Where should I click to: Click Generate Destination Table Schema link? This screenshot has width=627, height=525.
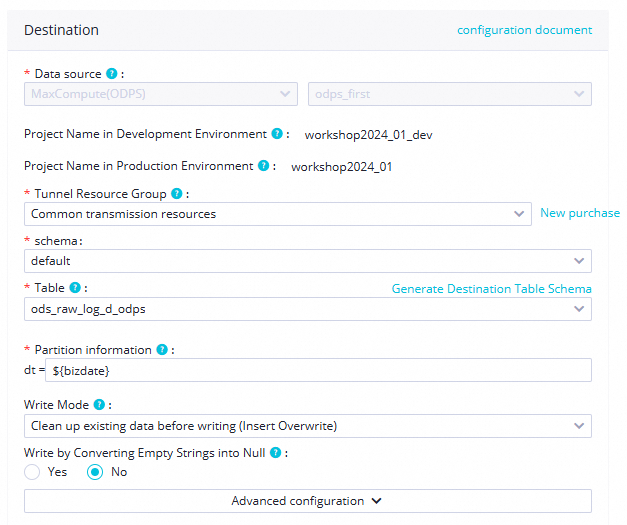click(491, 289)
